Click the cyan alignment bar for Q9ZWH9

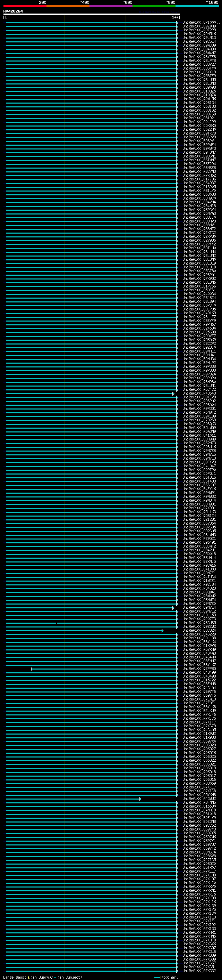(x=92, y=26)
